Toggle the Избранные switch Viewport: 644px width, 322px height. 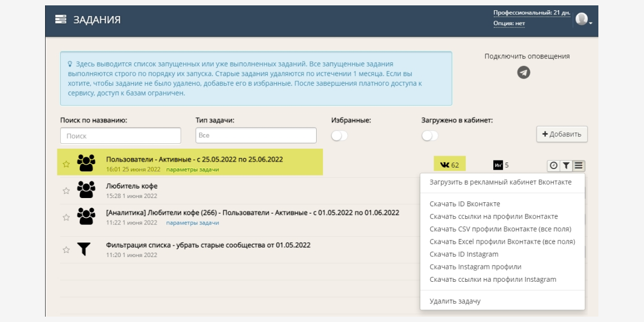(x=339, y=136)
